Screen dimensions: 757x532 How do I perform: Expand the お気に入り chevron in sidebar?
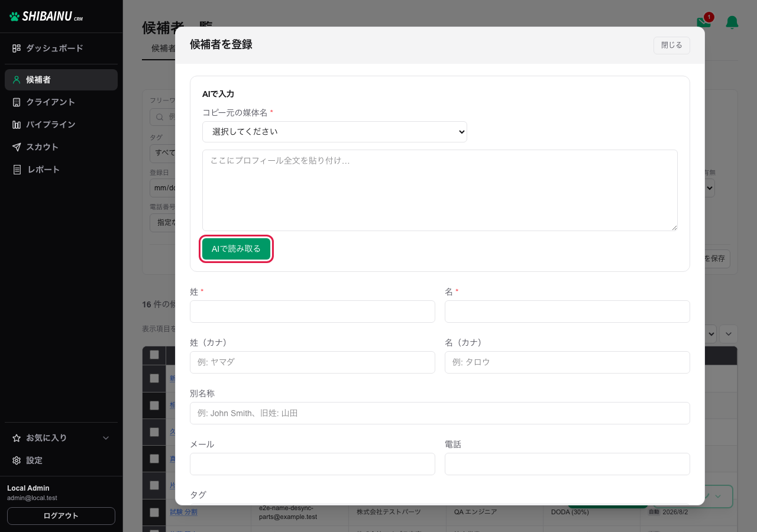click(x=106, y=438)
